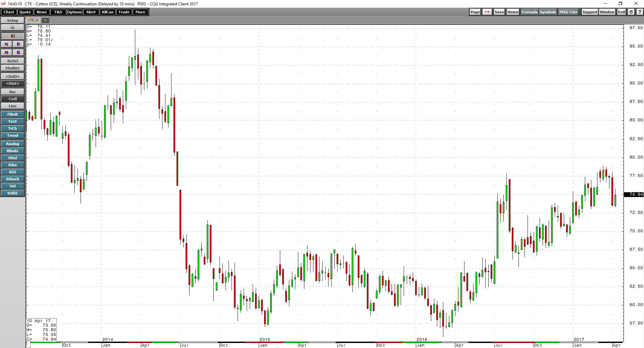This screenshot has width=644, height=348.
Task: Click the print chart icon
Action: tap(12, 27)
